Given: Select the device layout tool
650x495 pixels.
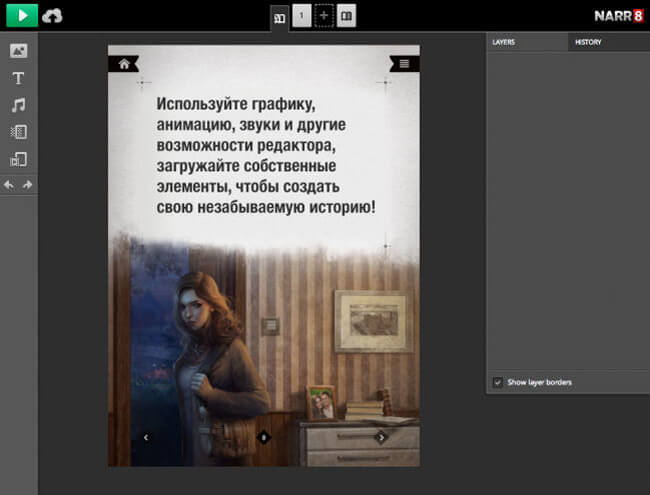Looking at the screenshot, I should pos(19,159).
